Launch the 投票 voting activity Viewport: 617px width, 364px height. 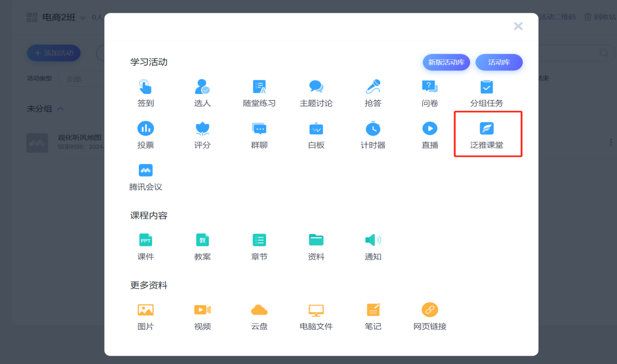point(145,128)
